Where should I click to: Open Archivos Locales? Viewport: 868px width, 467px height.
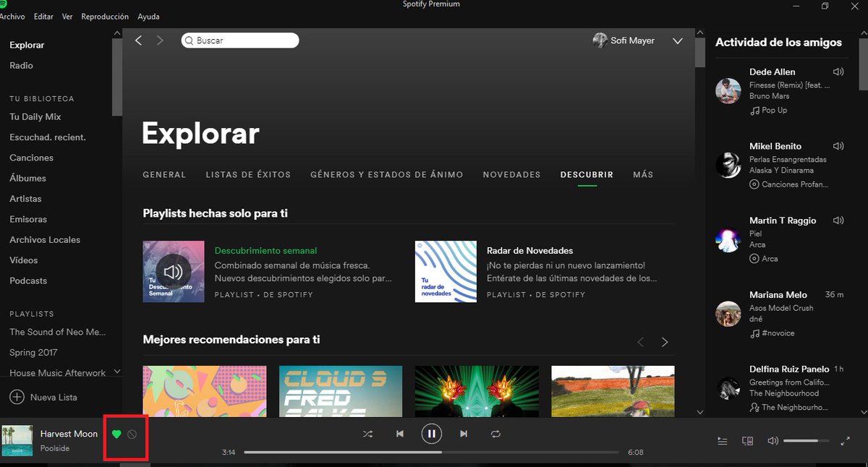pos(45,239)
